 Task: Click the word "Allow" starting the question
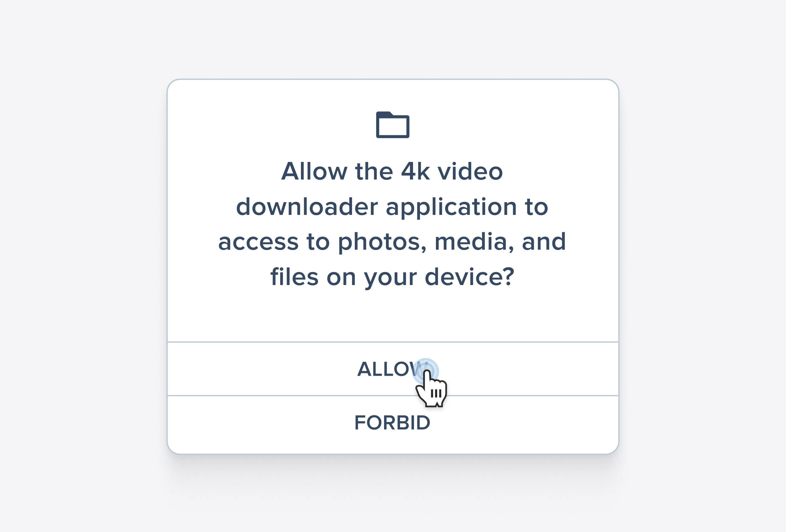[314, 171]
